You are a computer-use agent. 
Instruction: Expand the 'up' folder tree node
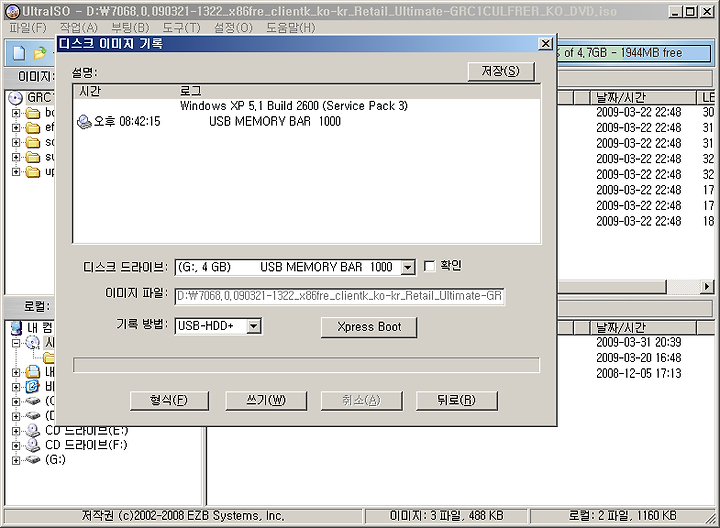pyautogui.click(x=16, y=172)
